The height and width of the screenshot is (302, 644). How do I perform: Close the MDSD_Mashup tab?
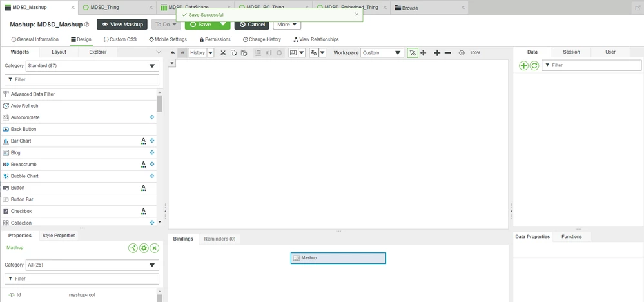73,7
